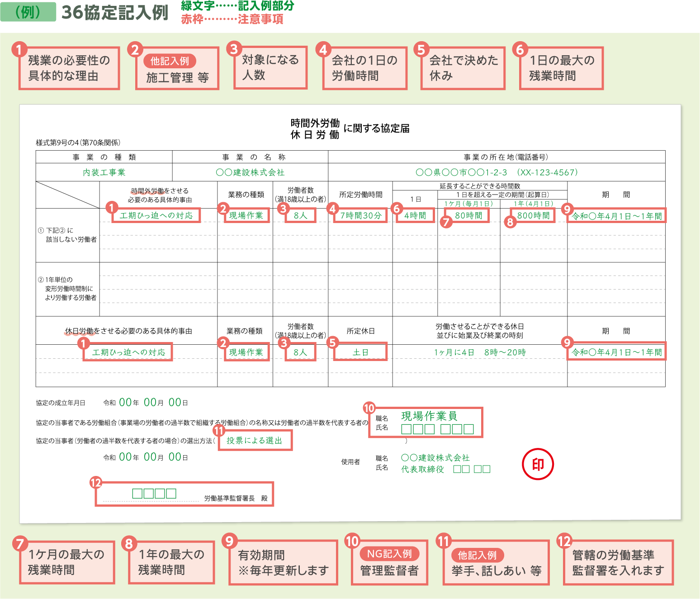Click legend text 赤枠………注意事項
The image size is (700, 599).
click(232, 19)
